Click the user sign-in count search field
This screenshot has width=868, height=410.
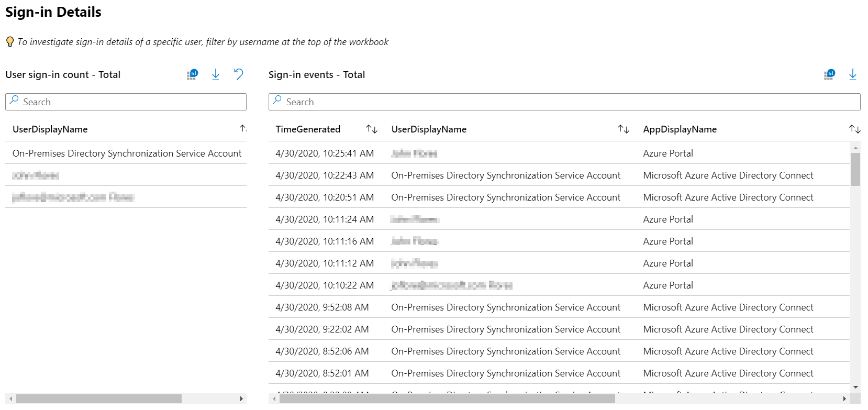(126, 102)
